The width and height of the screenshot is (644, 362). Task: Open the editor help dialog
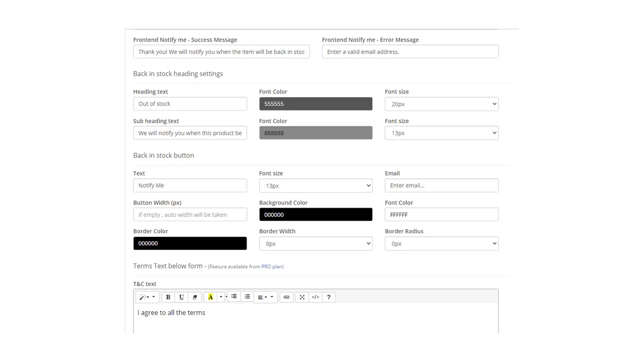pos(329,297)
